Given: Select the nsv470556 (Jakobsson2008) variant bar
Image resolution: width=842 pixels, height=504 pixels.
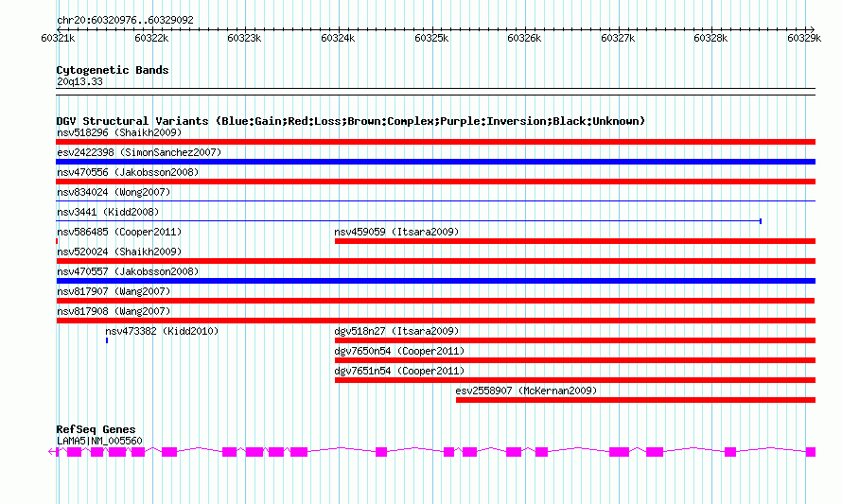Looking at the screenshot, I should [435, 182].
